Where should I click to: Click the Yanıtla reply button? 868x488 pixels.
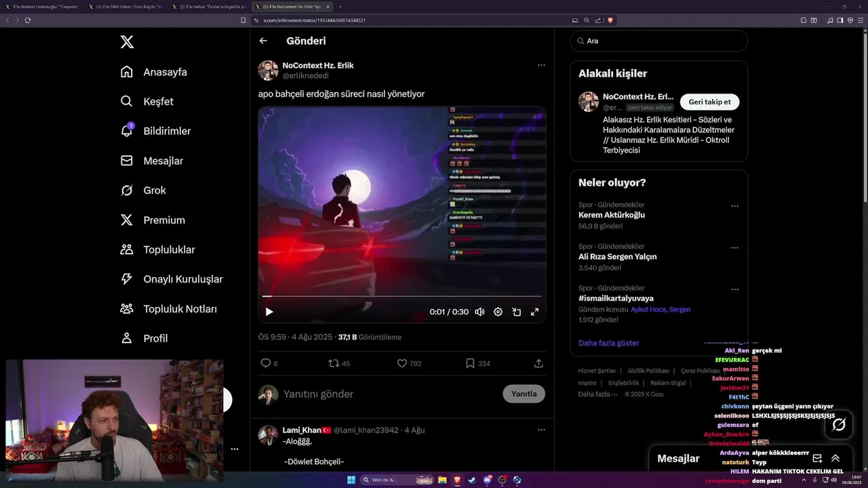(524, 394)
